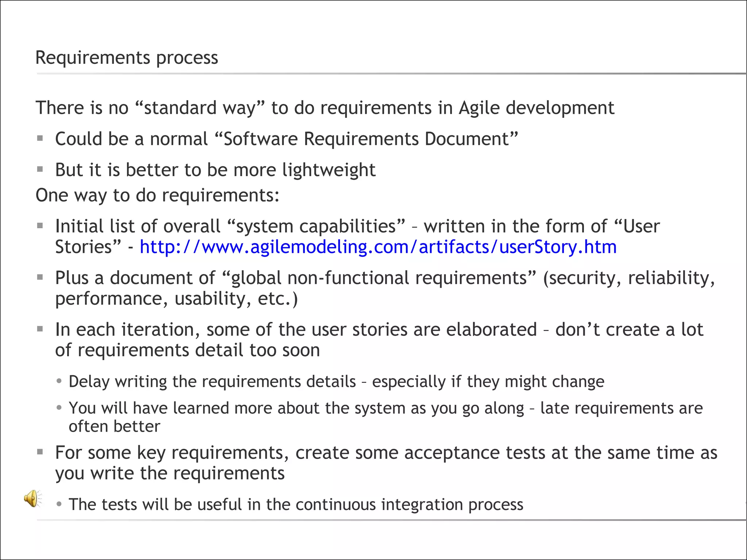Click 'One way to do requirements:' text
The image size is (747, 560).
coord(158,195)
